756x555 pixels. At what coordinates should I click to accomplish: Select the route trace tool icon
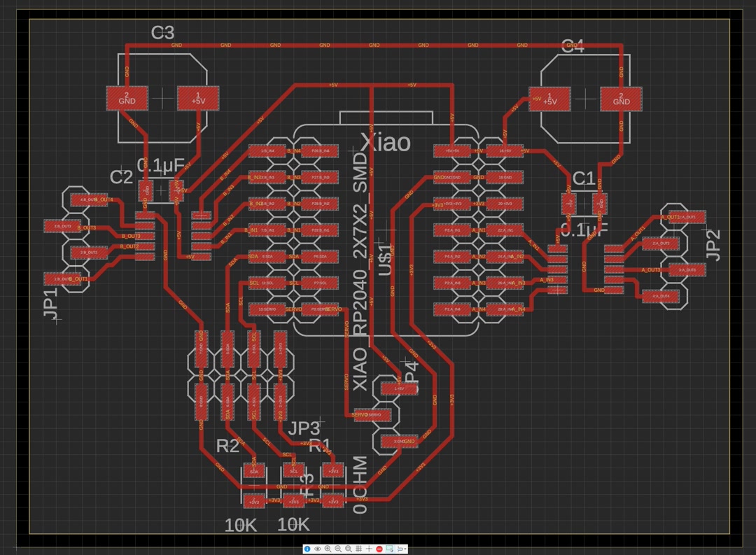coord(400,549)
